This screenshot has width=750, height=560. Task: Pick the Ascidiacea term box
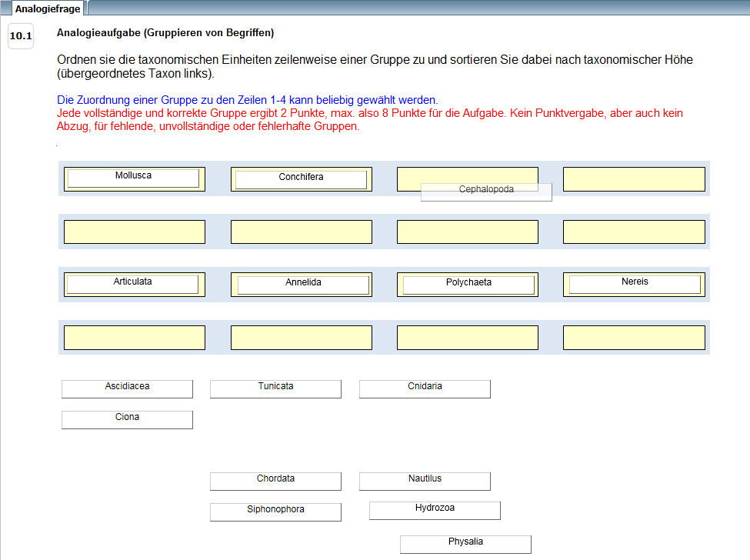click(127, 388)
